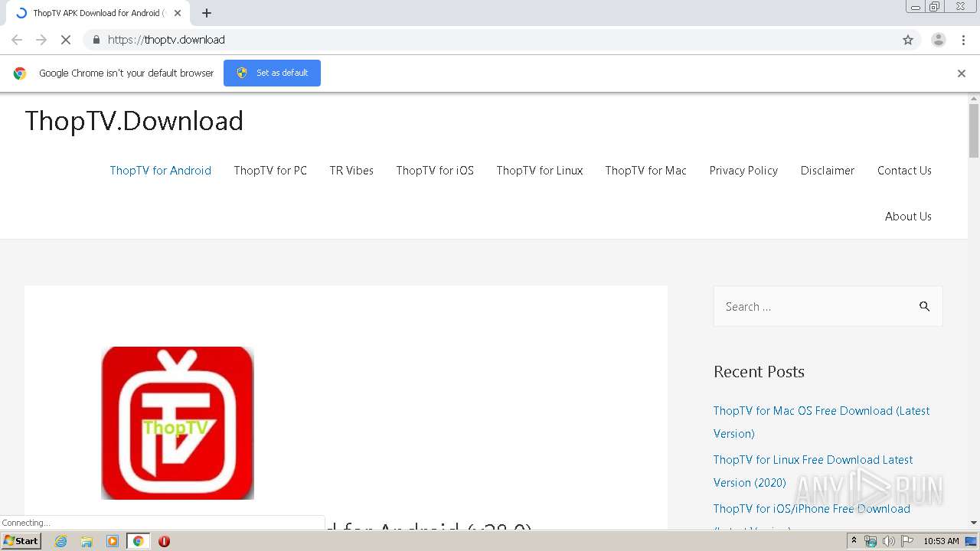Image resolution: width=980 pixels, height=551 pixels.
Task: Open the Windows Start menu
Action: tap(21, 541)
